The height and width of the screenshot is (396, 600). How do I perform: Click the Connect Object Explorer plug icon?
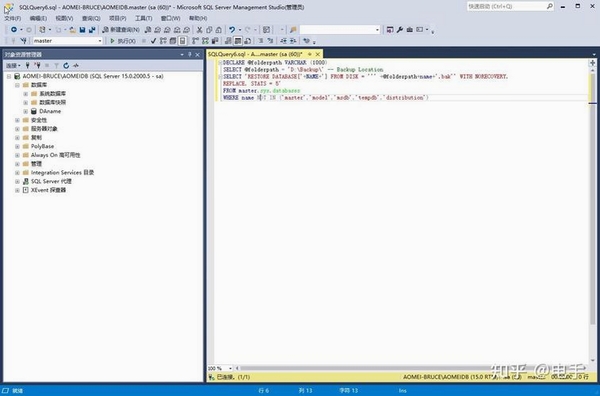click(x=28, y=66)
